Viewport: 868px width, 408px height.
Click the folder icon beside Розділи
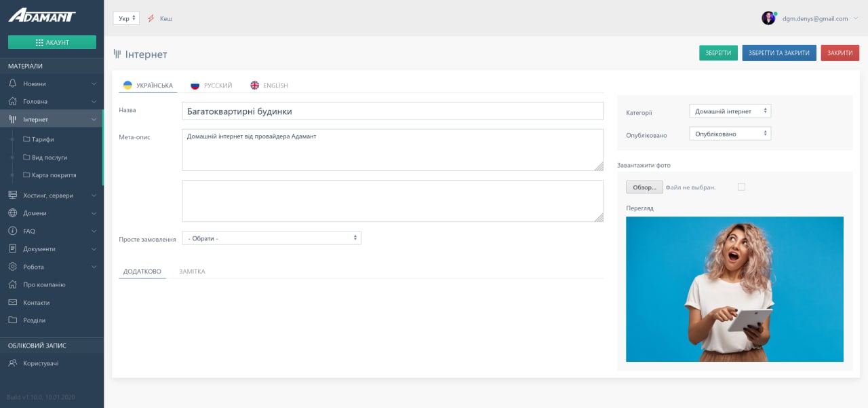[x=12, y=320]
